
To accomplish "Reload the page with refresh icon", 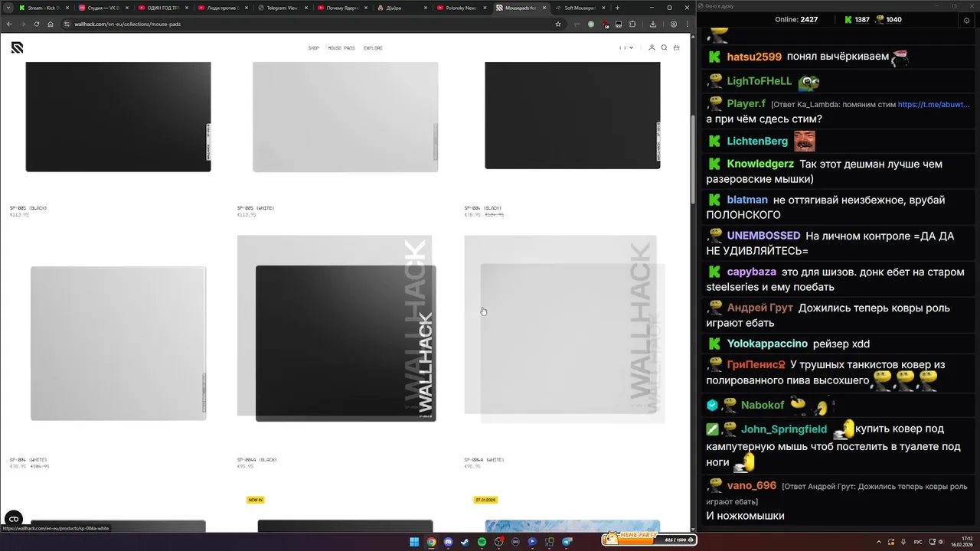I will (x=37, y=24).
